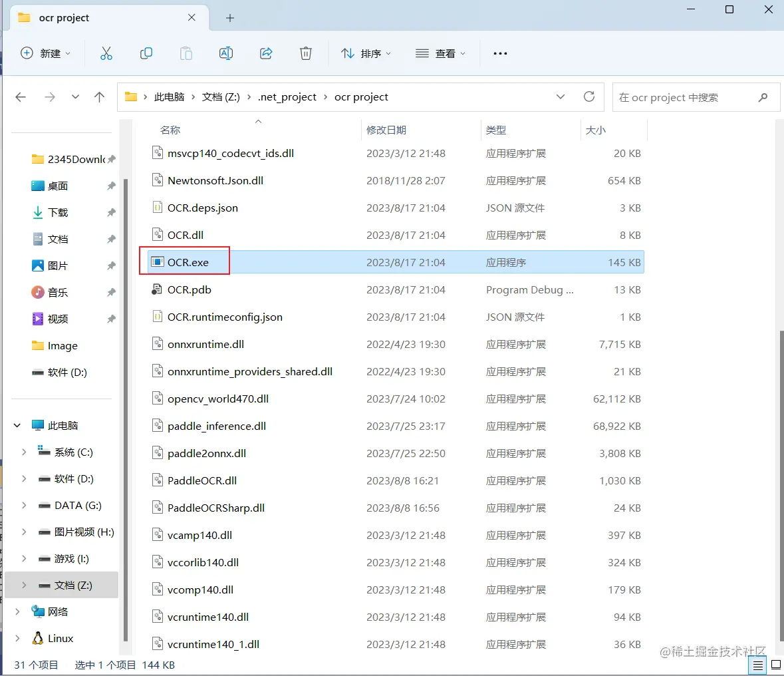Viewport: 784px width, 676px height.
Task: Open 视频 in quick access
Action: (50, 319)
